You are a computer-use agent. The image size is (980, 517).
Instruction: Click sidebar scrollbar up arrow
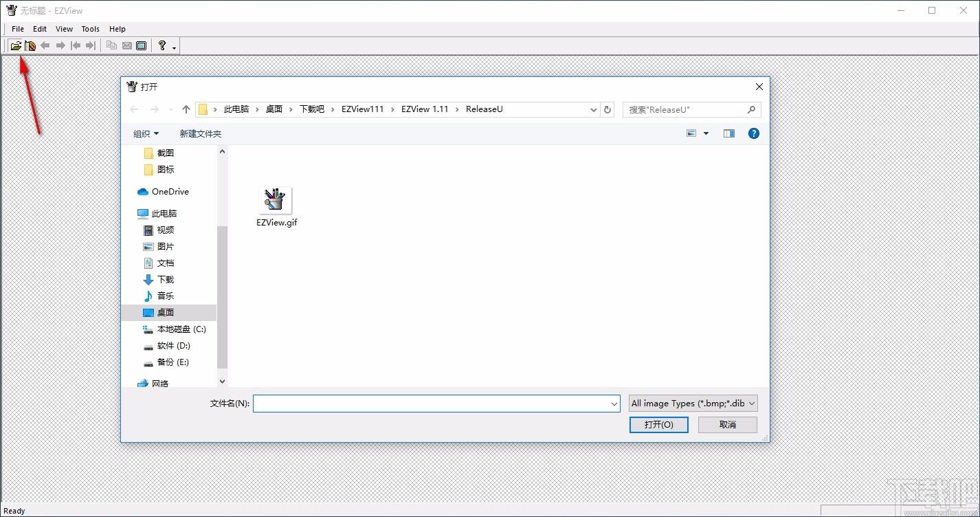tap(222, 151)
